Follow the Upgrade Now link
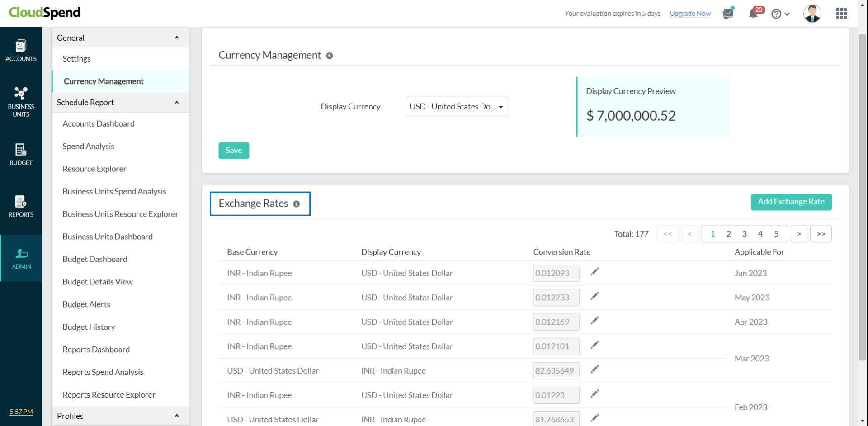 click(690, 14)
